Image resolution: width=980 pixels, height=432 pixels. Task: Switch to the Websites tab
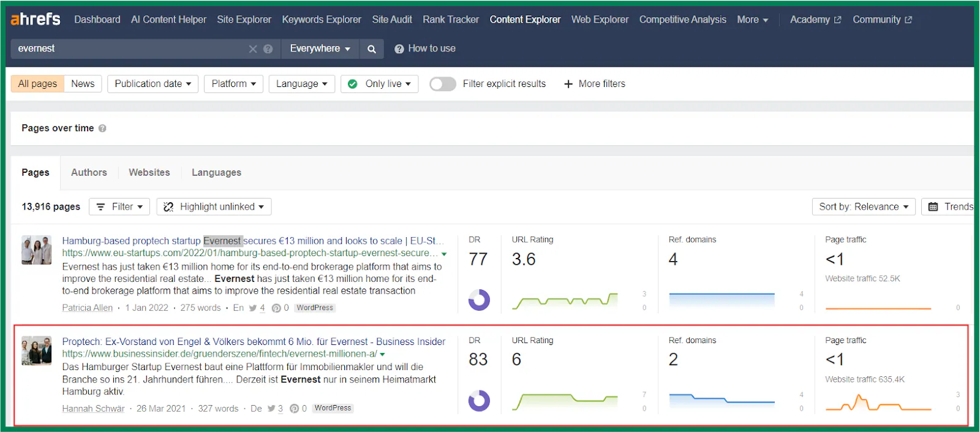(149, 173)
